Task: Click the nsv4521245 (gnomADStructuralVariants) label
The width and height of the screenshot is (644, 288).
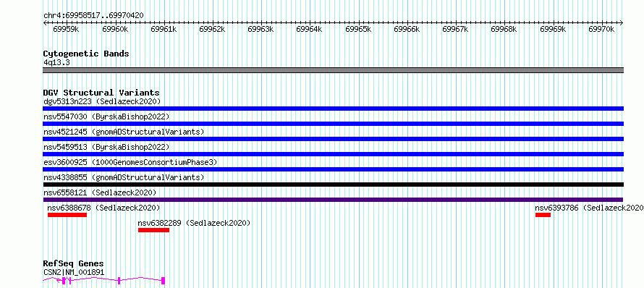Action: [124, 132]
